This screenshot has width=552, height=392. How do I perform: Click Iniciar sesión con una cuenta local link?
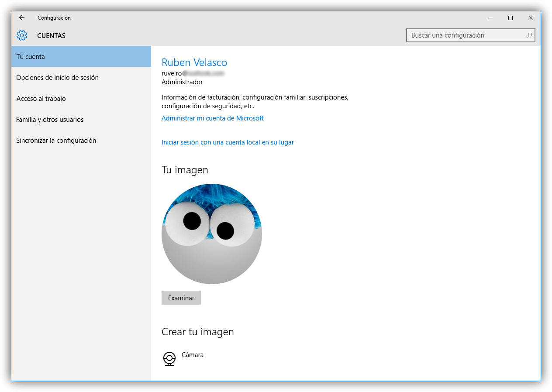[x=228, y=142]
